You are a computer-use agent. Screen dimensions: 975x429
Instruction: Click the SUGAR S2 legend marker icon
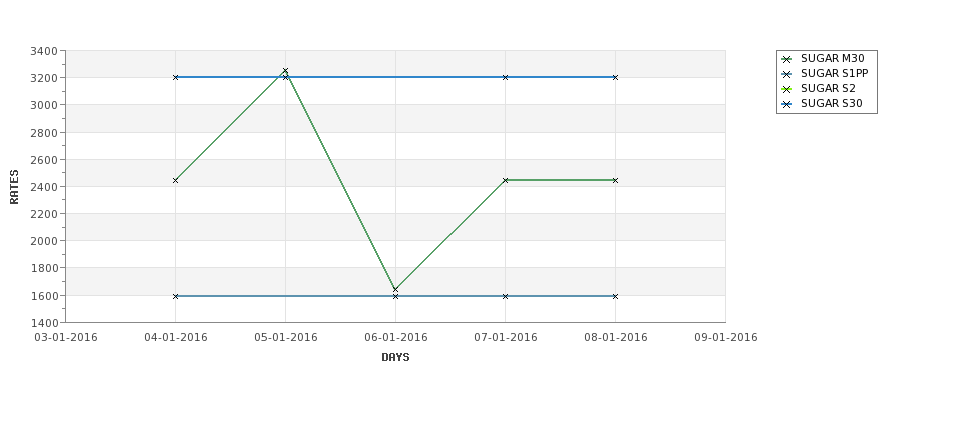point(787,90)
